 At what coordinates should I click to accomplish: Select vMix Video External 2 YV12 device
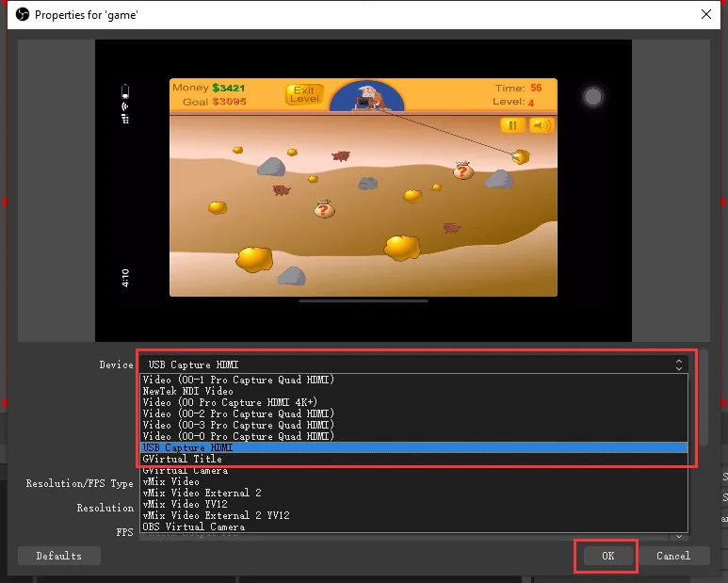click(x=413, y=516)
